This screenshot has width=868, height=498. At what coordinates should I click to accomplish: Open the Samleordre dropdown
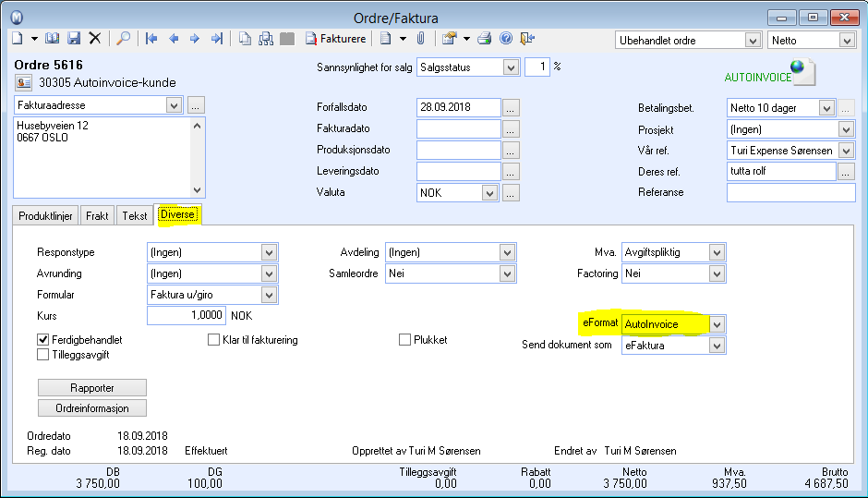pos(507,273)
